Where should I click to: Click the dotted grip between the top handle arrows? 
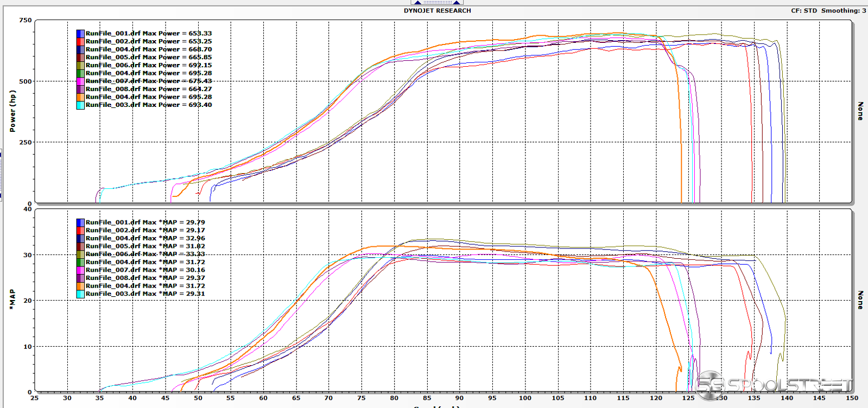tap(437, 2)
